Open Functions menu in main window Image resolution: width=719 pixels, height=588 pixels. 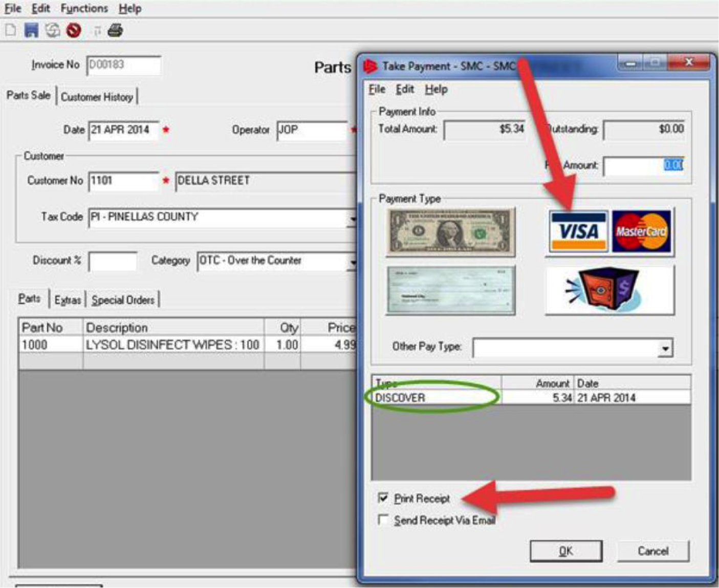84,8
